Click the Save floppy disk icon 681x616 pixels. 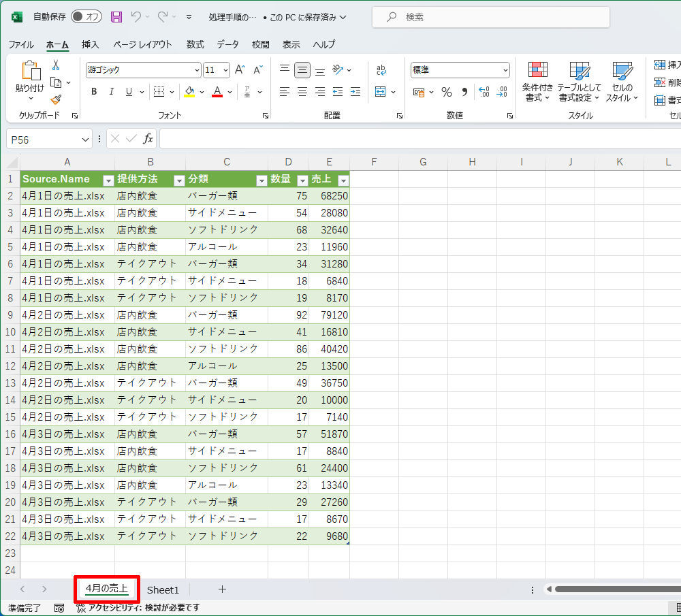pyautogui.click(x=116, y=17)
